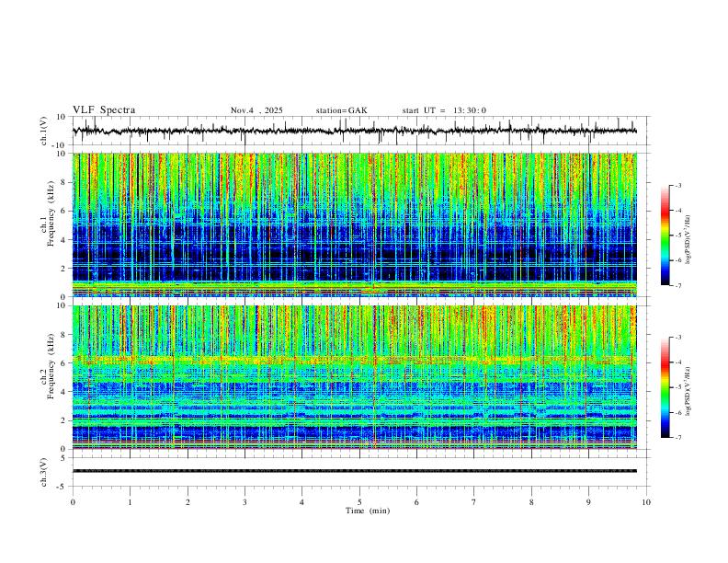Click the ch.1 colorbar 'log(PSD)(V²/Hz)' label
728x563 pixels.
click(x=688, y=240)
